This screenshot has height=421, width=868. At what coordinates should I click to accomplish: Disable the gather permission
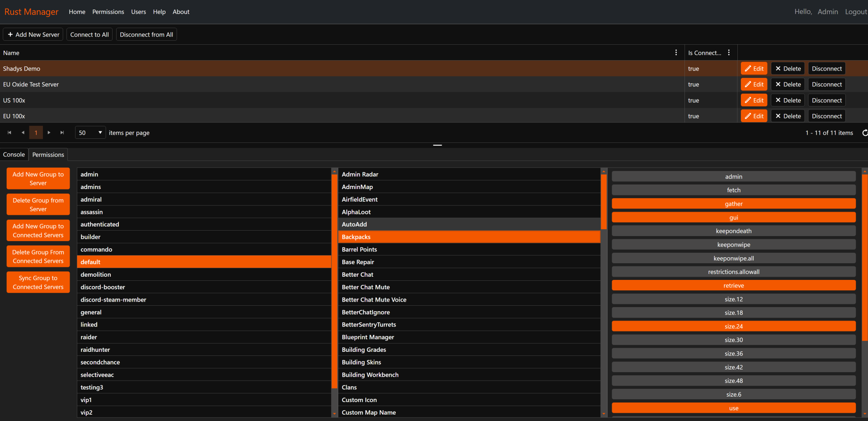(733, 203)
